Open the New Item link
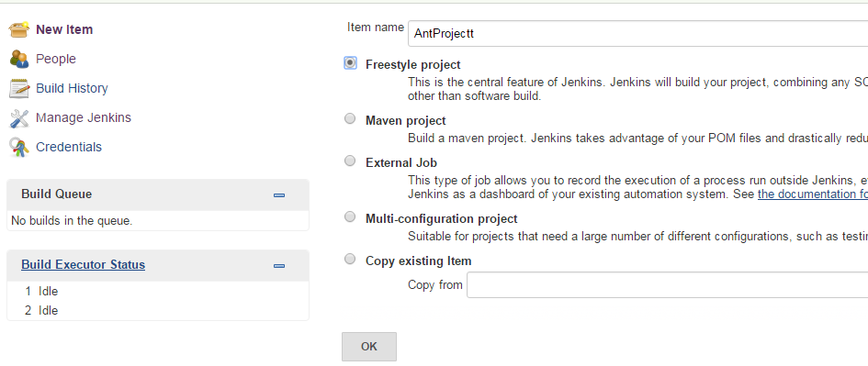The height and width of the screenshot is (366, 868). [x=64, y=30]
